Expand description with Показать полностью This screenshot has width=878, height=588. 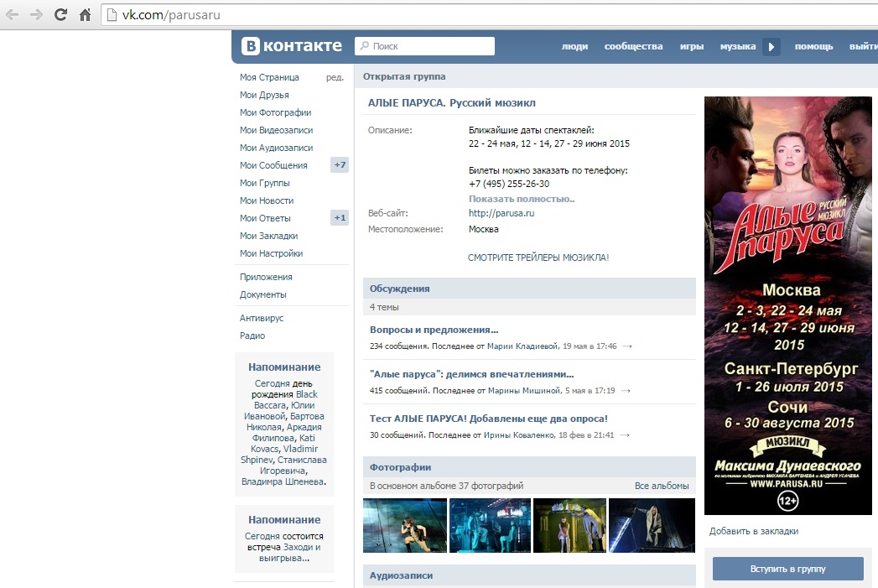(522, 199)
